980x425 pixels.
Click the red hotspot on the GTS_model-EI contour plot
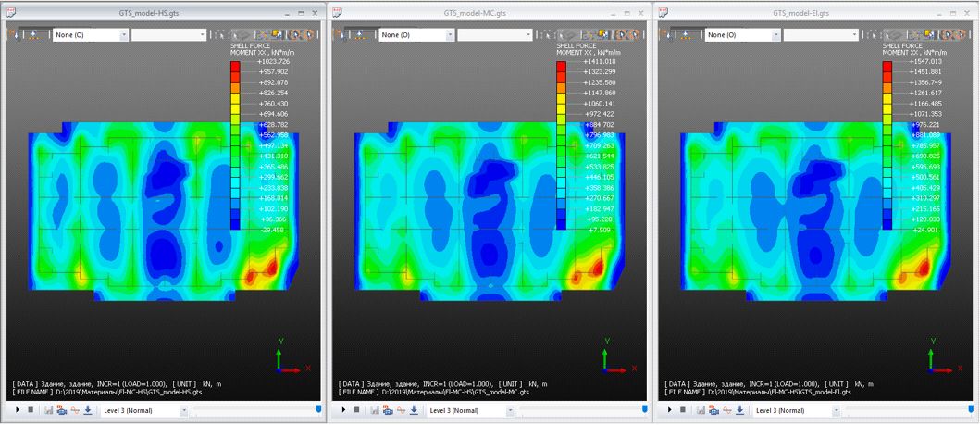coord(926,268)
